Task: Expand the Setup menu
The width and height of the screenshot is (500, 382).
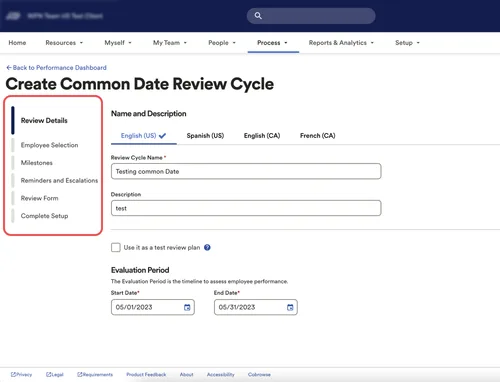Action: (x=407, y=43)
